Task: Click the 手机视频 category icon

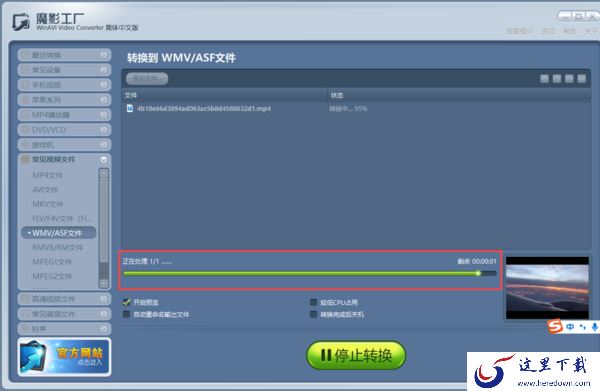Action: pos(25,85)
